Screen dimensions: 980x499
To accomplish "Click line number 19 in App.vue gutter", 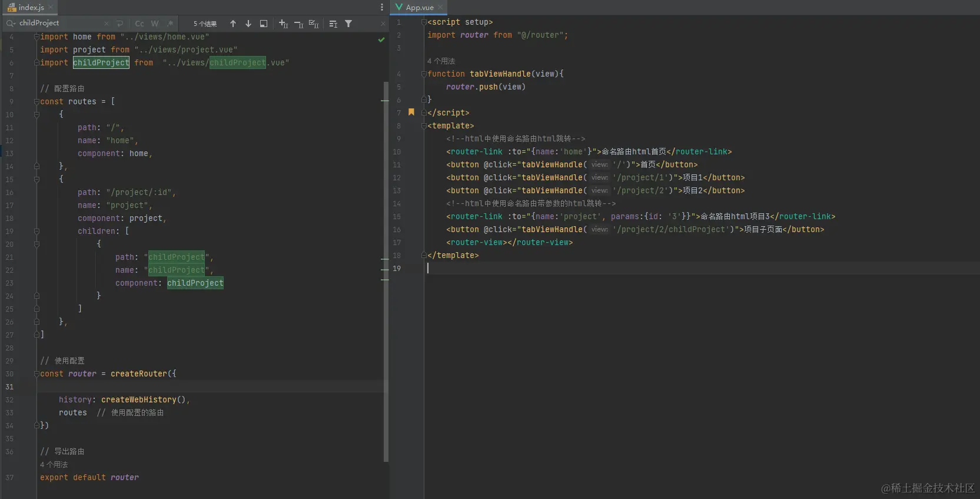I will [x=397, y=268].
